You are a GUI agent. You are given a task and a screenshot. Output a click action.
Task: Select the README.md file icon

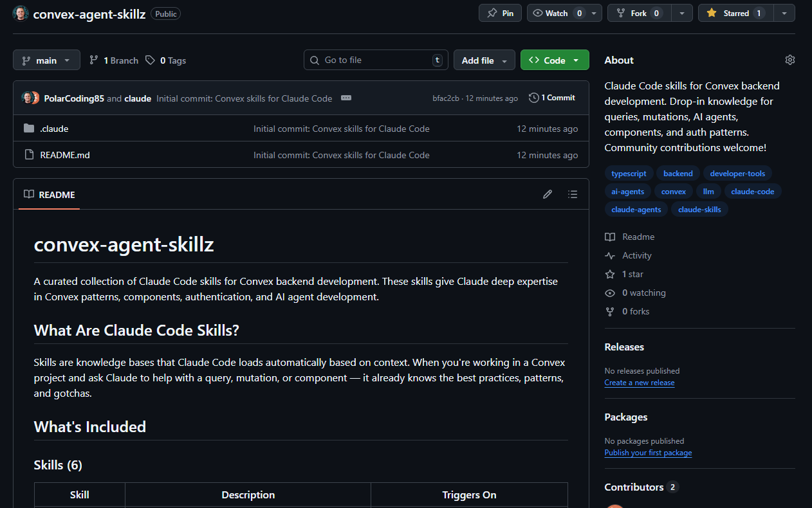pos(30,154)
